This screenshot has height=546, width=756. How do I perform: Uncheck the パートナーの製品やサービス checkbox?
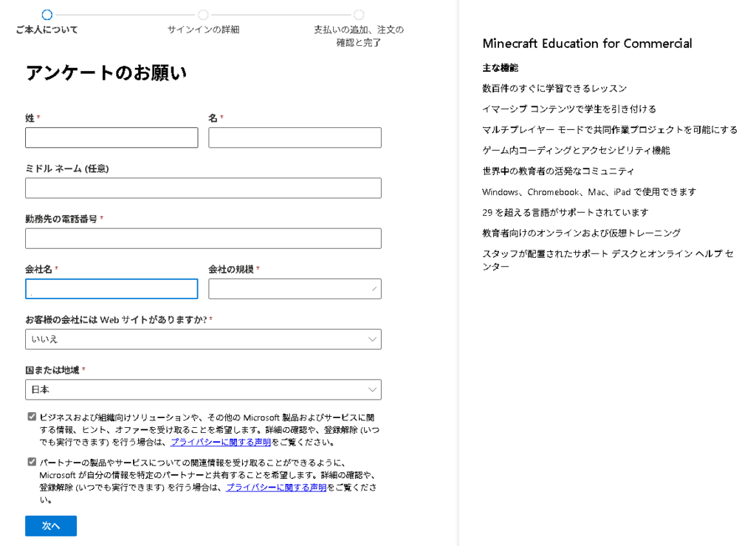(x=32, y=462)
